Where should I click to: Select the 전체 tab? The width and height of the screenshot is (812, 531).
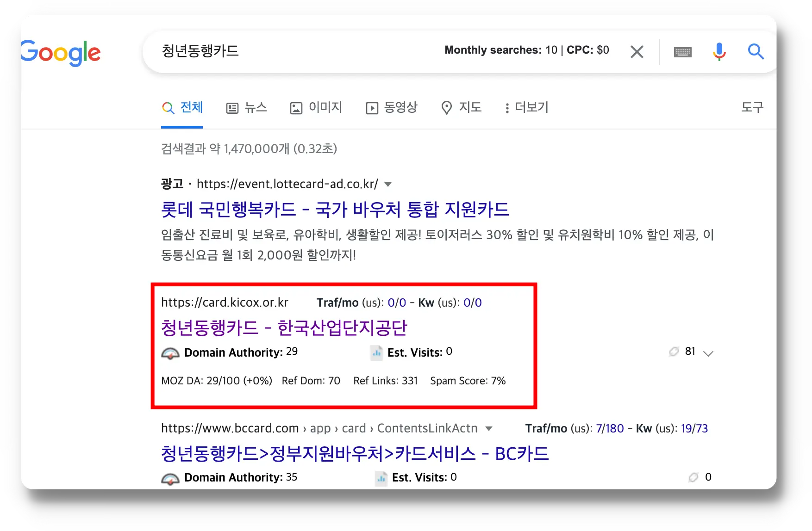[182, 108]
